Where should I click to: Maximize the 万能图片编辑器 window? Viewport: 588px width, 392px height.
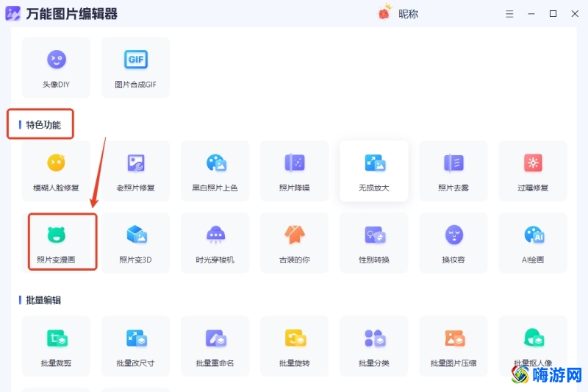point(553,14)
